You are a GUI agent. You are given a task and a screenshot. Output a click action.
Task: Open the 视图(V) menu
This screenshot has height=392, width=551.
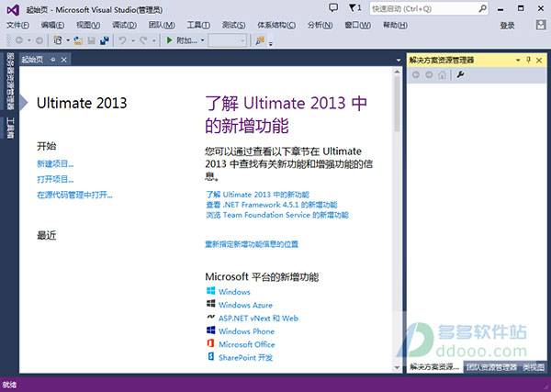point(88,25)
